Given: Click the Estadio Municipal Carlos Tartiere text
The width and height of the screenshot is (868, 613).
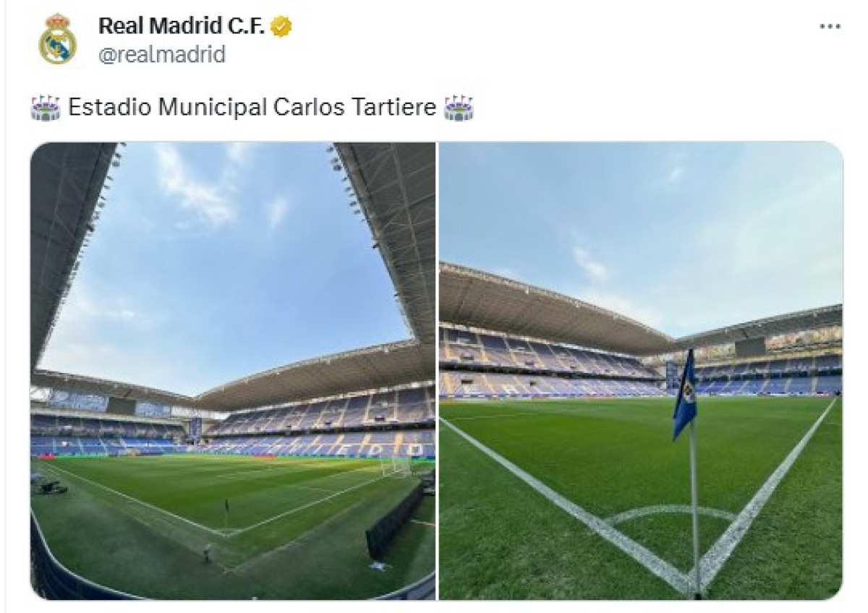Looking at the screenshot, I should pos(252,108).
